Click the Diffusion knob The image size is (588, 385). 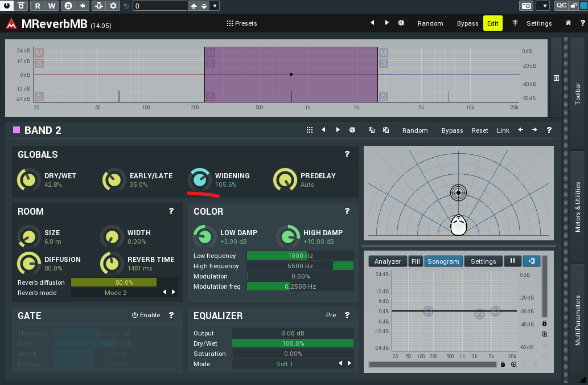(x=29, y=264)
